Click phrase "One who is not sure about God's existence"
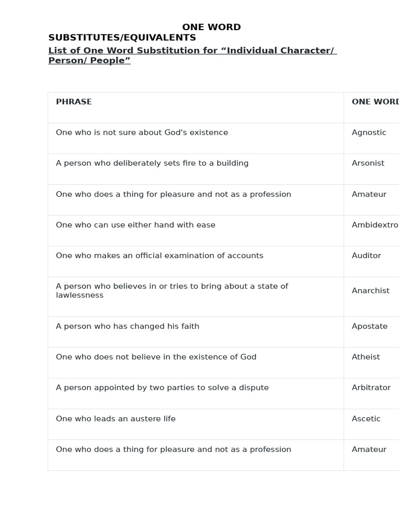The height and width of the screenshot is (532, 399). [x=142, y=132]
